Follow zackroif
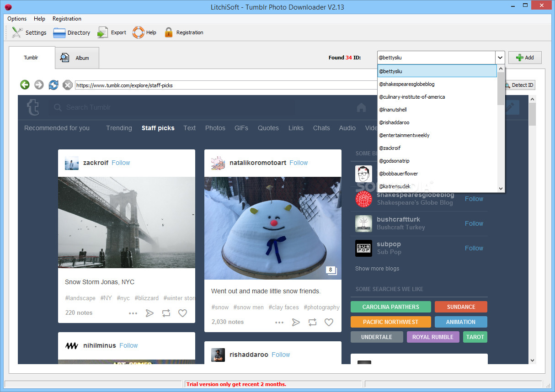 click(x=121, y=163)
